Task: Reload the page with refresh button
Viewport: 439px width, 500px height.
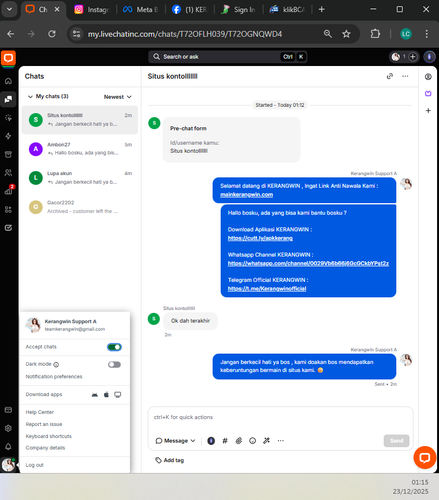Action: tap(52, 34)
